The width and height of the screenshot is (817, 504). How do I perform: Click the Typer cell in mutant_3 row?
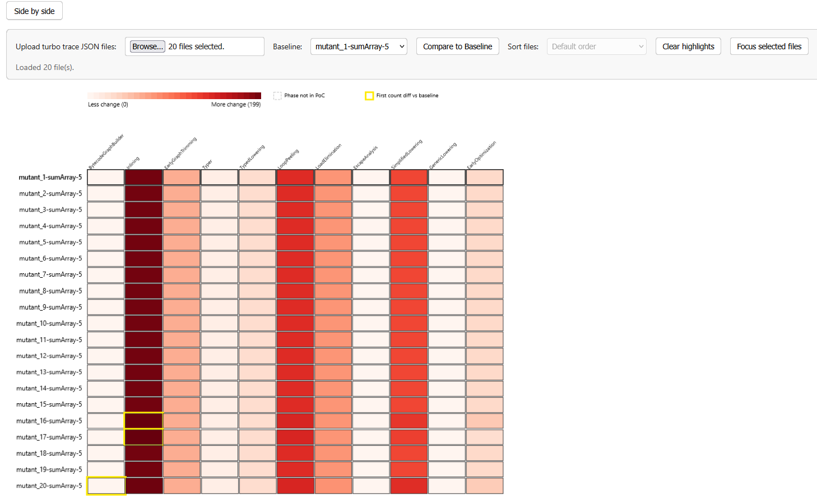[220, 209]
